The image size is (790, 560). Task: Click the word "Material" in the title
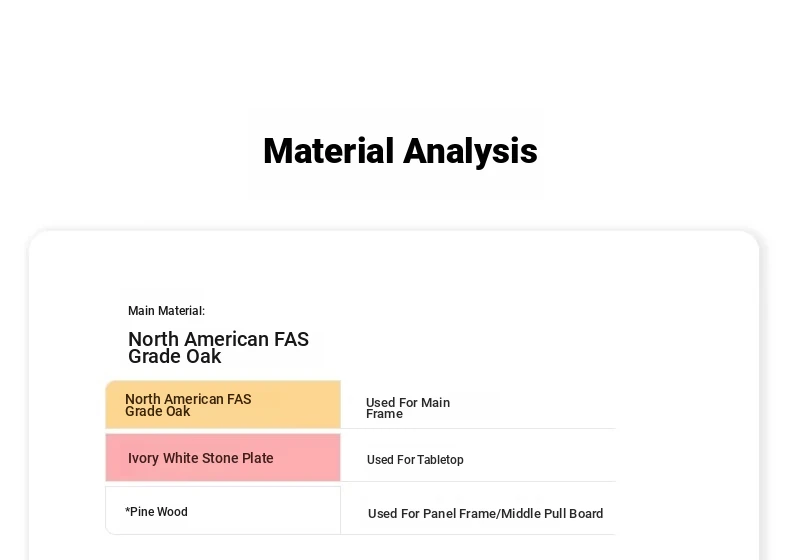(328, 152)
